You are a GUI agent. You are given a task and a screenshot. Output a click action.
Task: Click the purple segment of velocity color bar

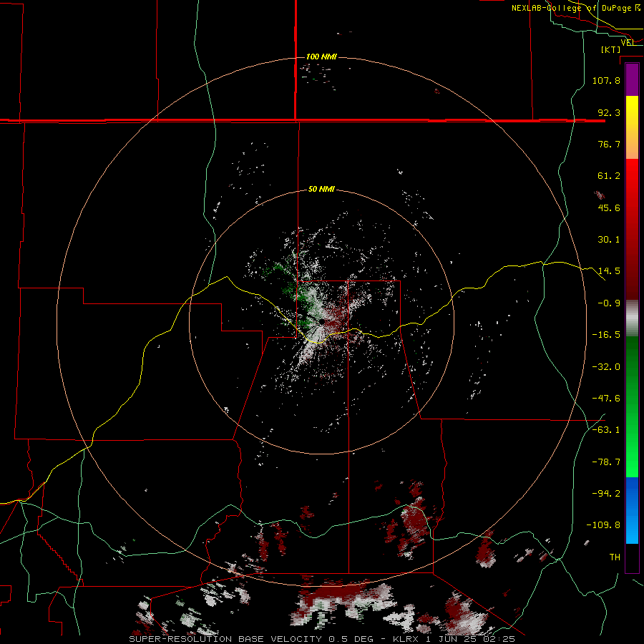(632, 79)
